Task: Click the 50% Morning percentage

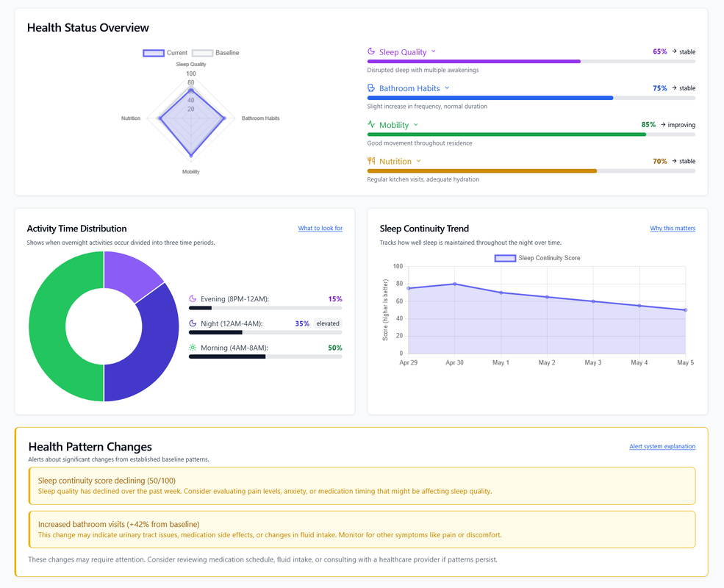Action: [335, 348]
